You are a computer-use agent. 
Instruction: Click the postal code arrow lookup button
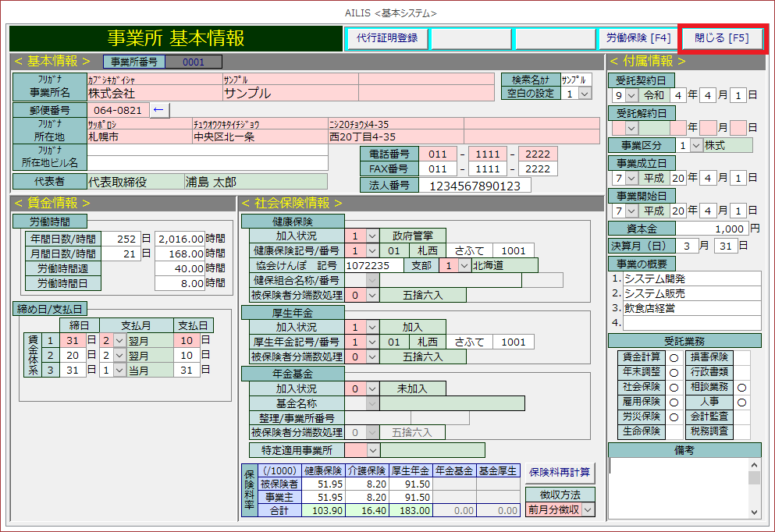(x=159, y=111)
